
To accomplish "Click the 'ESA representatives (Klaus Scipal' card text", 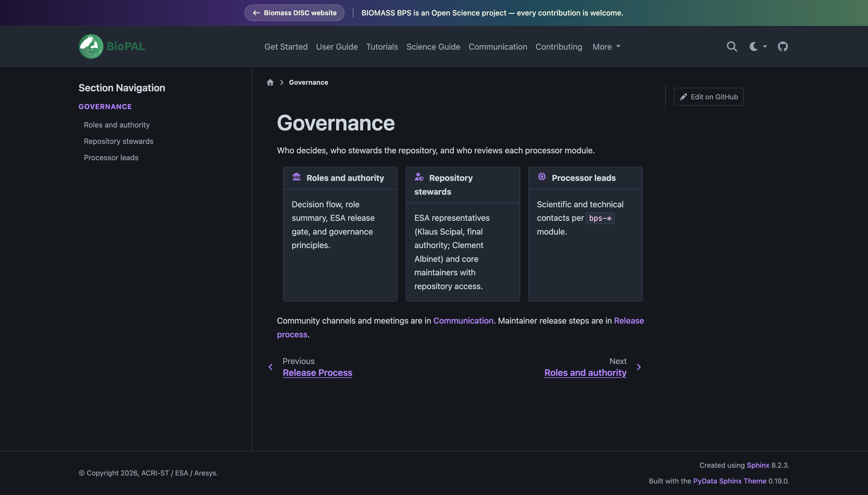I will click(452, 252).
